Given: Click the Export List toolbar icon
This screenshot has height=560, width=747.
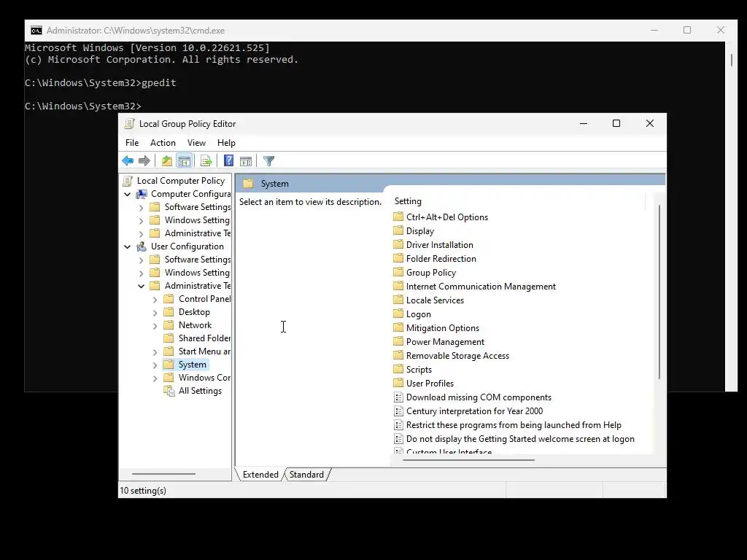Looking at the screenshot, I should coord(206,161).
